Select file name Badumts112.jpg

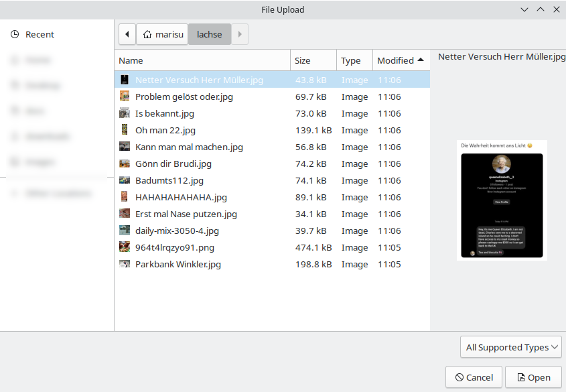point(169,180)
